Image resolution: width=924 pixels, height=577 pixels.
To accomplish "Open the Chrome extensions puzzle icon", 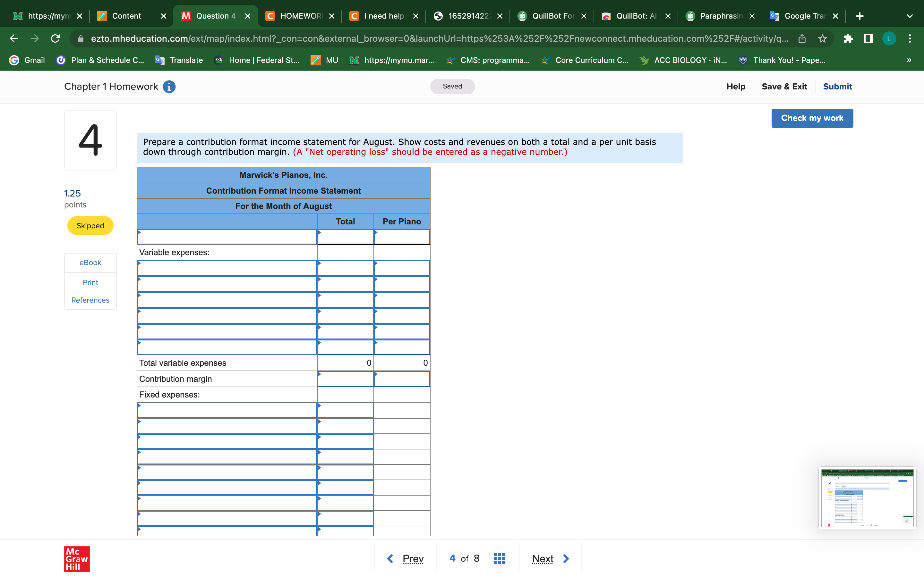I will click(x=848, y=38).
